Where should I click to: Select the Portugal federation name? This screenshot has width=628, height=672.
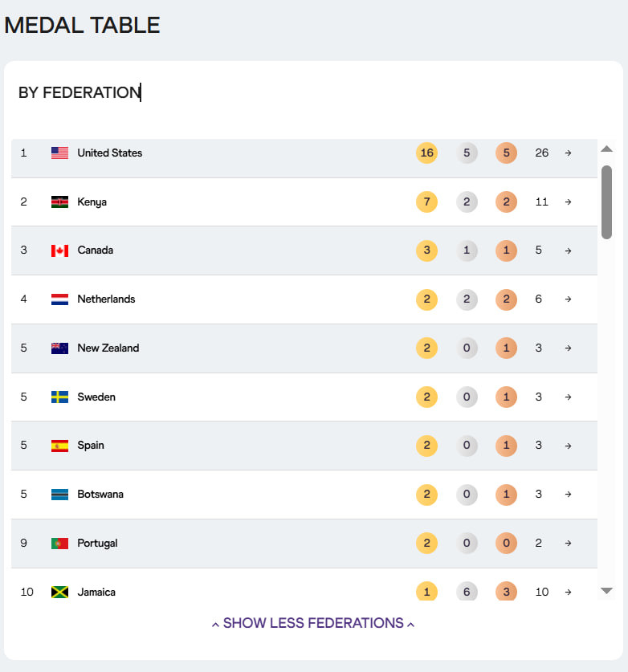click(97, 544)
